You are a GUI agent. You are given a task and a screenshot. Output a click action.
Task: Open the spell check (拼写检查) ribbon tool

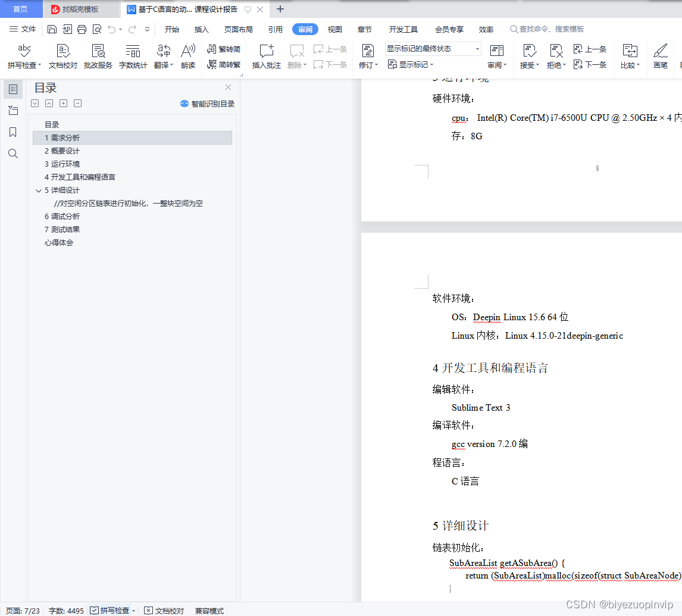pos(24,56)
